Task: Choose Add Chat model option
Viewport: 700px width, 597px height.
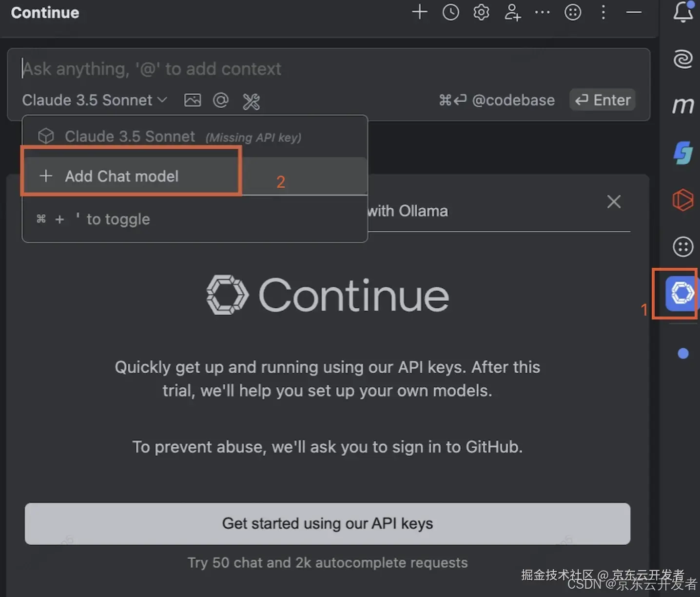Action: [195, 176]
